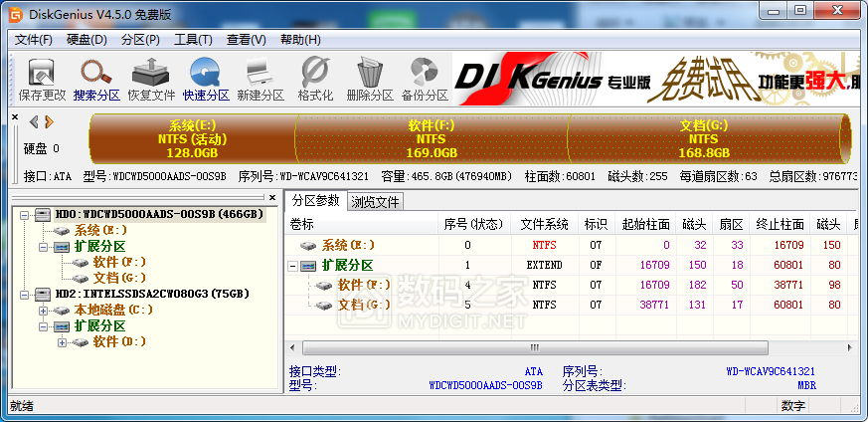The image size is (868, 422).
Task: Click the drive icon beside 软件(F:) in tree
Action: [81, 262]
